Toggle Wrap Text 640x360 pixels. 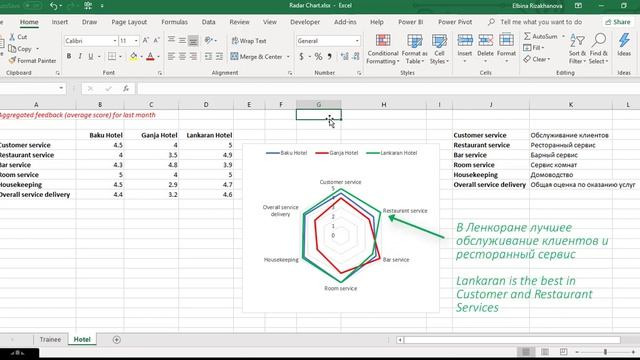click(249, 41)
